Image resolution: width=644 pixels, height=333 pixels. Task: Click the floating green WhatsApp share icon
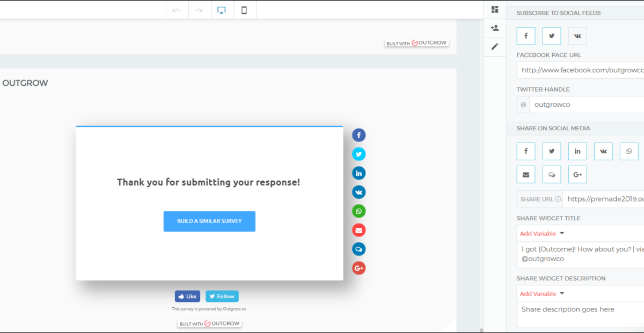359,211
